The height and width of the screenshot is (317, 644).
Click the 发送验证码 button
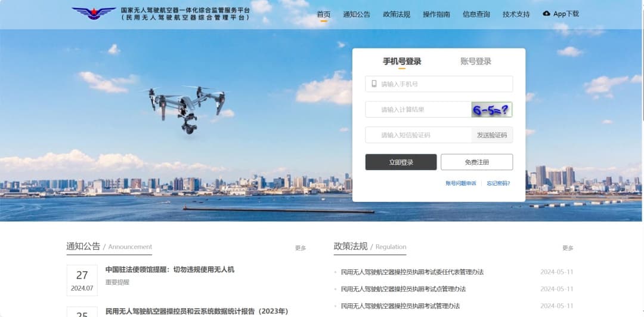[492, 135]
